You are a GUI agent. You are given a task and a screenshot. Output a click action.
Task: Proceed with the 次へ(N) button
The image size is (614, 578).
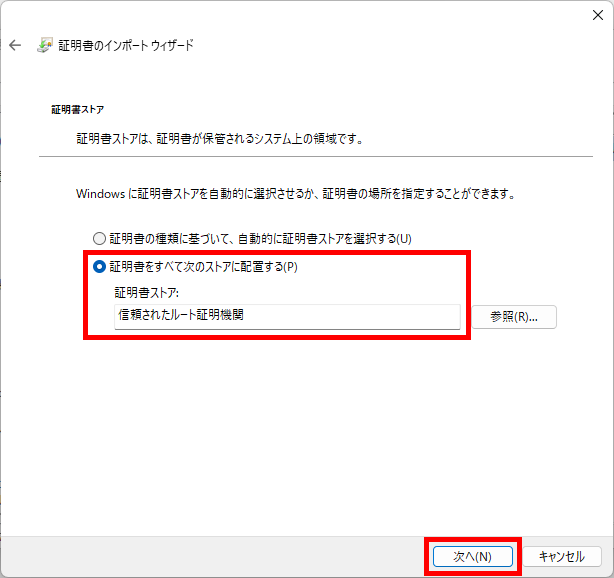click(x=473, y=556)
